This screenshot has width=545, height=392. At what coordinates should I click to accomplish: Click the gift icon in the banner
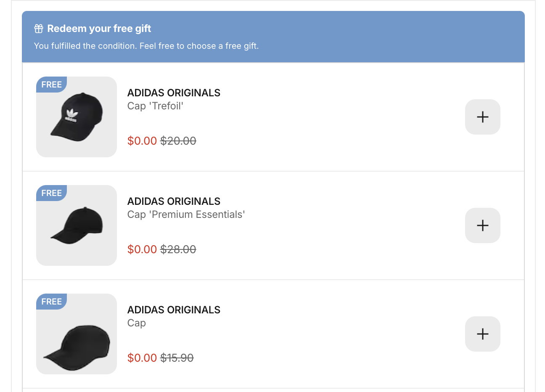tap(39, 29)
